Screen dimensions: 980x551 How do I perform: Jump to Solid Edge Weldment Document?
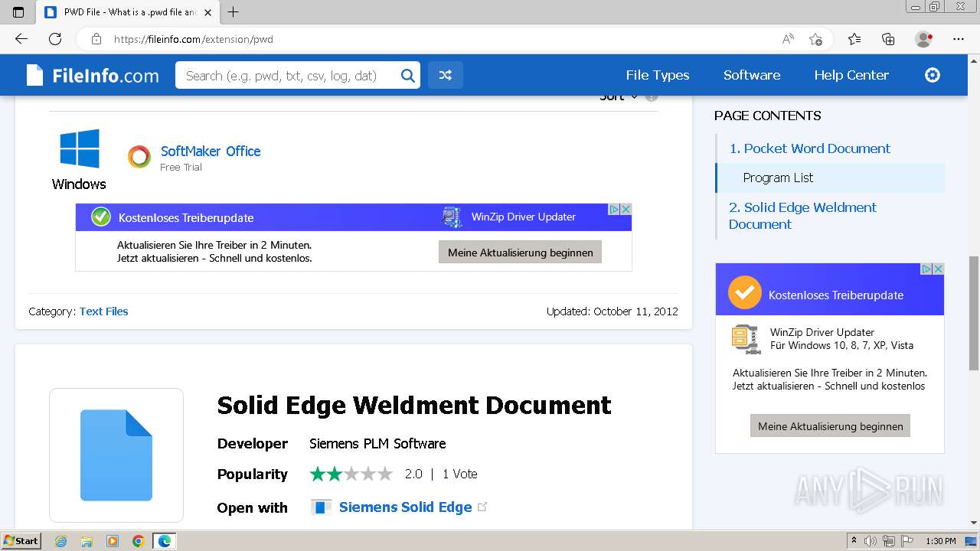click(x=802, y=216)
